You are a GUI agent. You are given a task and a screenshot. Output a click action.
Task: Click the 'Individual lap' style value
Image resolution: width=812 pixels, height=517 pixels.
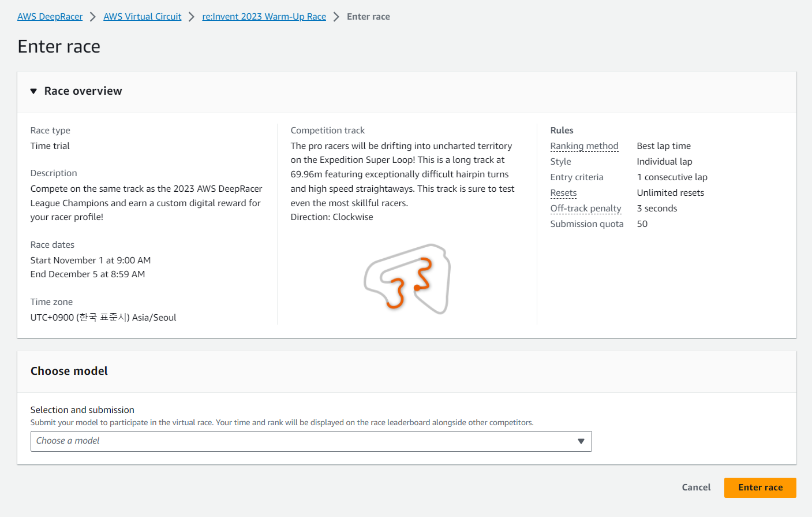click(664, 162)
